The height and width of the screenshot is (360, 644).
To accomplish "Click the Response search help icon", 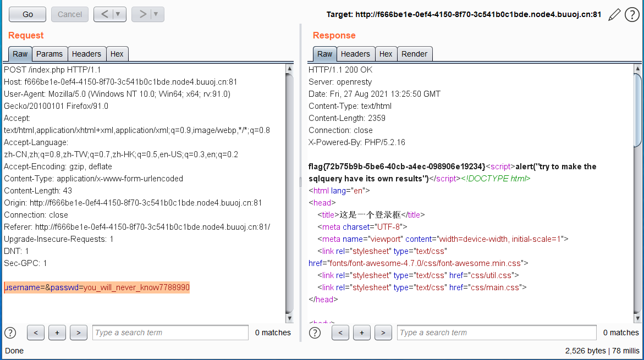I will tap(315, 333).
